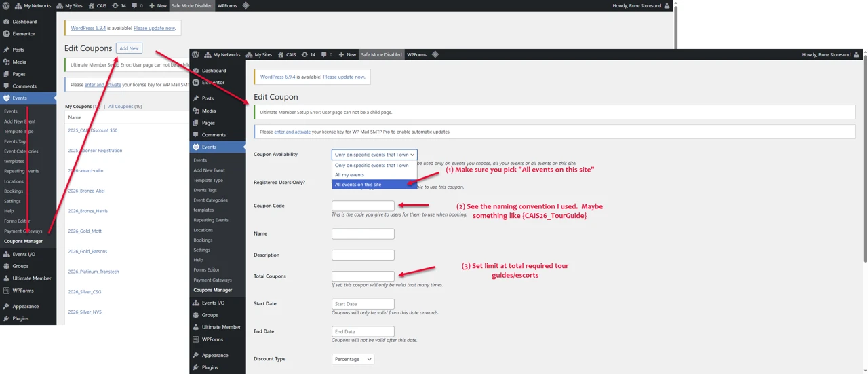The width and height of the screenshot is (868, 374).
Task: Click the Total Coupons input field
Action: [x=363, y=276]
